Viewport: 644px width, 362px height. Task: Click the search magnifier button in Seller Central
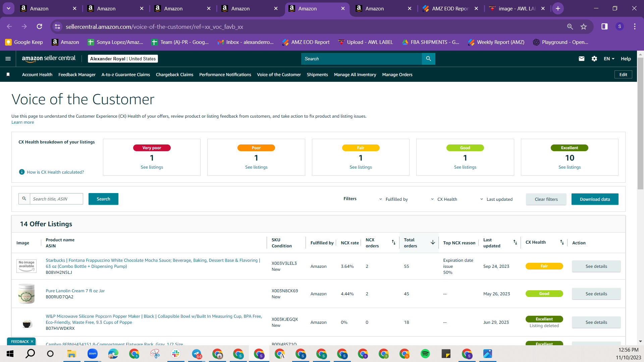click(428, 59)
